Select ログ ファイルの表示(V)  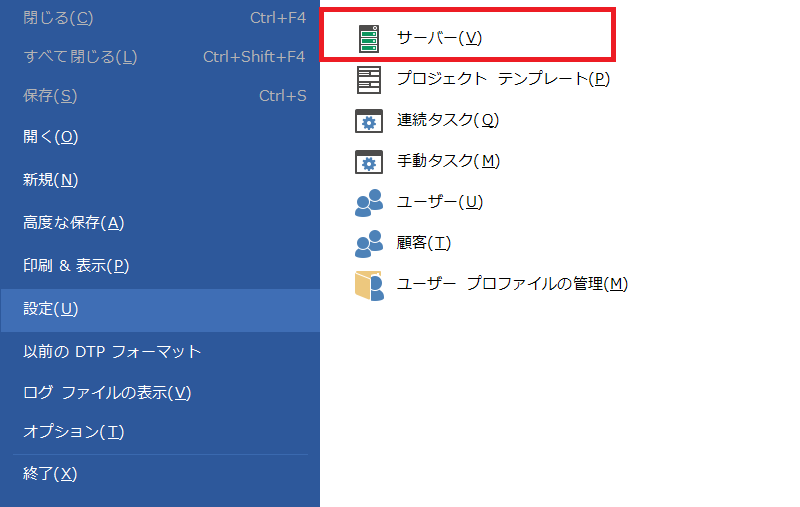(107, 393)
